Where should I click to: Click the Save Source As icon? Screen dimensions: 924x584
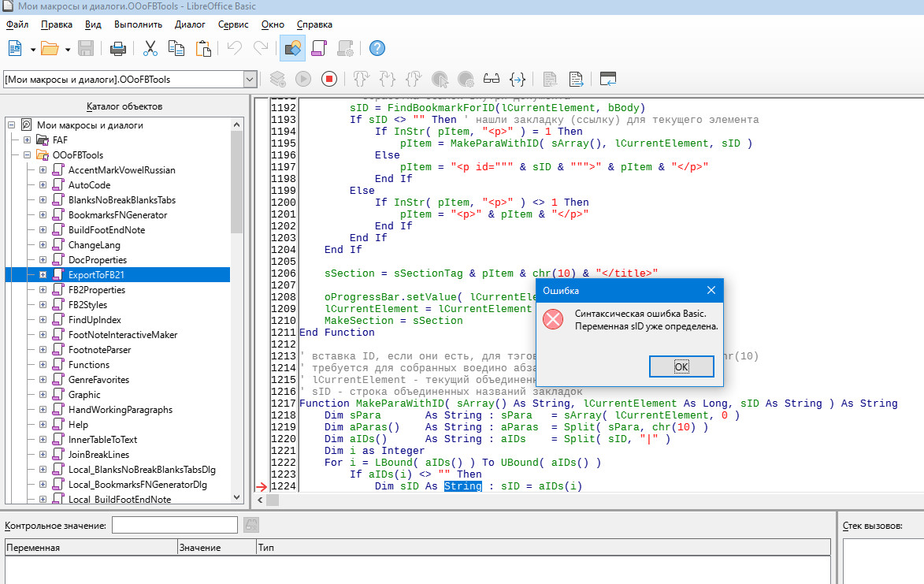pyautogui.click(x=576, y=79)
